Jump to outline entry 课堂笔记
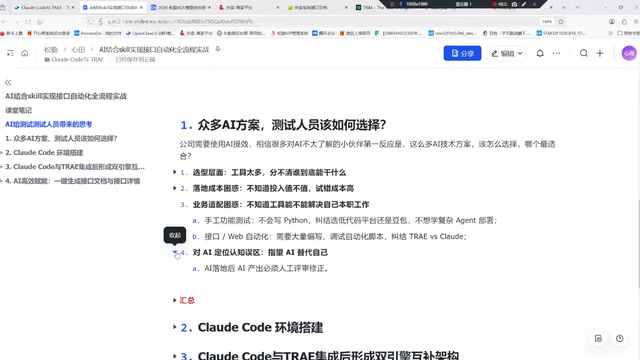Image resolution: width=640 pixels, height=360 pixels. pyautogui.click(x=18, y=110)
